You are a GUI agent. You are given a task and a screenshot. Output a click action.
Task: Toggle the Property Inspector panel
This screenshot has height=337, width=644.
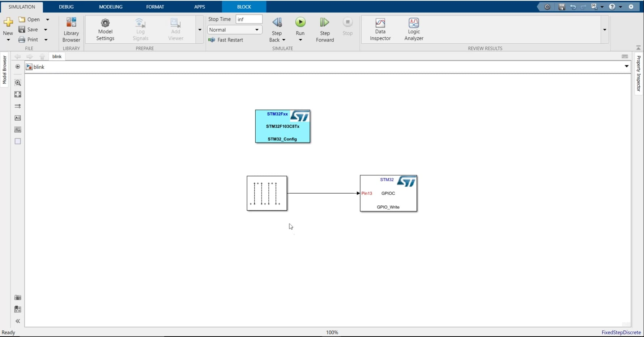point(639,74)
